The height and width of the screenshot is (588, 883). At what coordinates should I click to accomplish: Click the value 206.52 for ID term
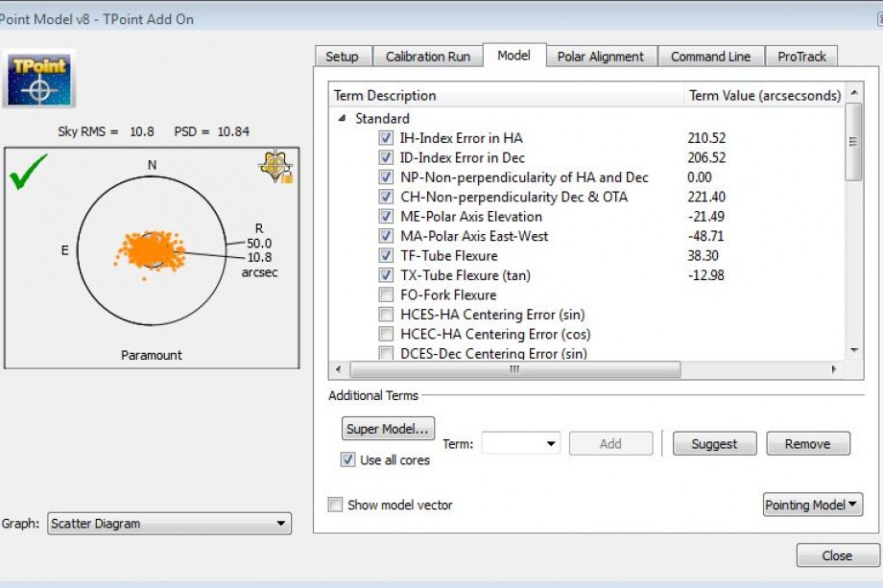point(706,157)
